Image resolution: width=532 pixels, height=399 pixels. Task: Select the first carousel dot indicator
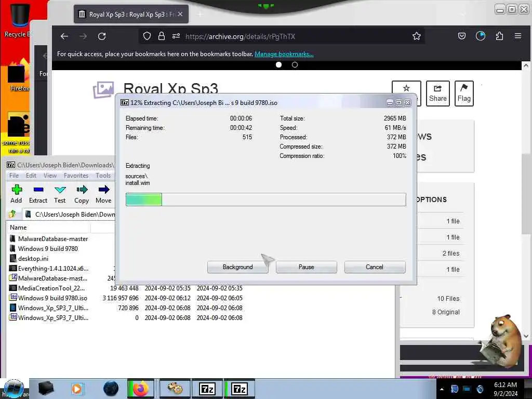click(278, 64)
